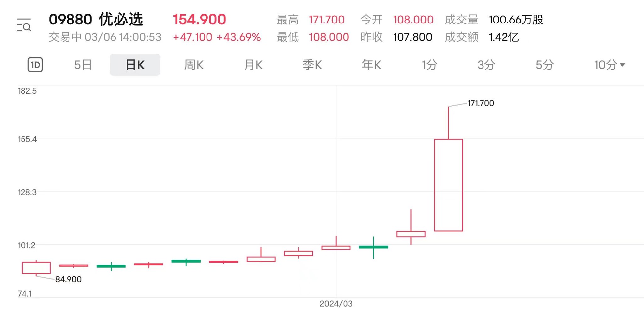Switch to the 5日 chart tab

point(83,65)
